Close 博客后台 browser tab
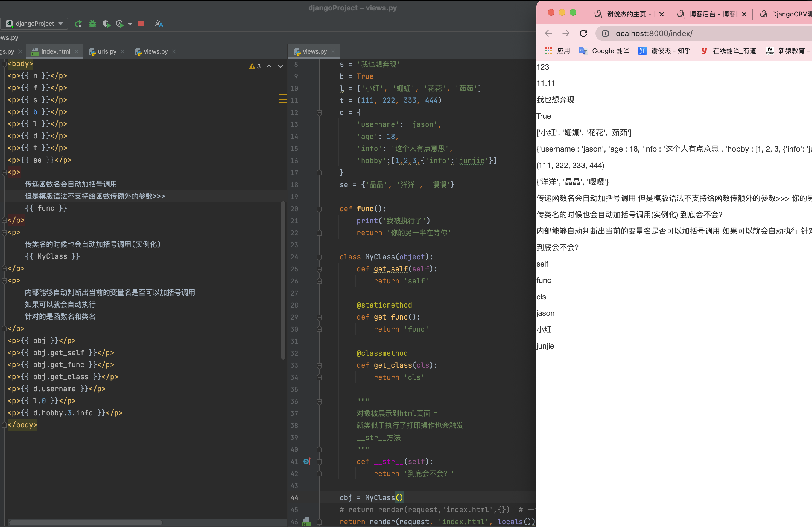Screen dimensions: 812x527 [x=744, y=14]
